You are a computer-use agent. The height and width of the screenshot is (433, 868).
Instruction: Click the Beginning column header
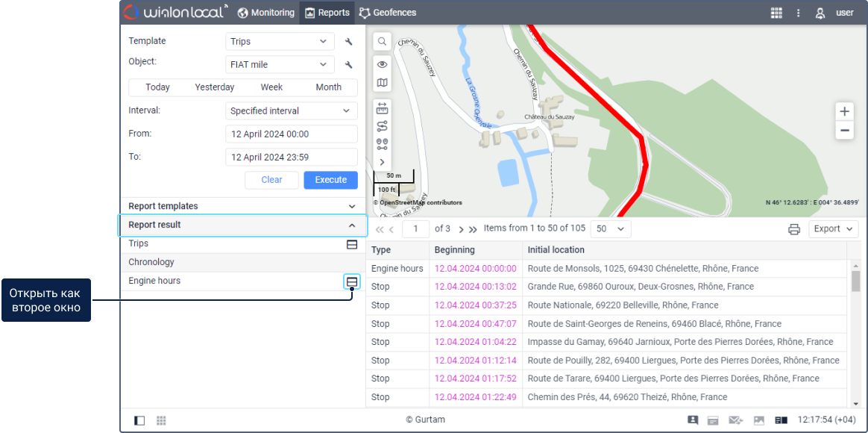(476, 250)
